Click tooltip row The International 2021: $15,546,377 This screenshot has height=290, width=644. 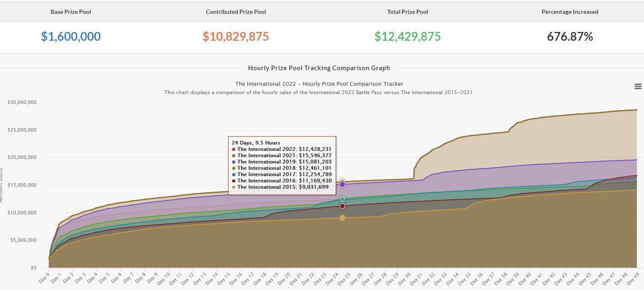tap(281, 155)
